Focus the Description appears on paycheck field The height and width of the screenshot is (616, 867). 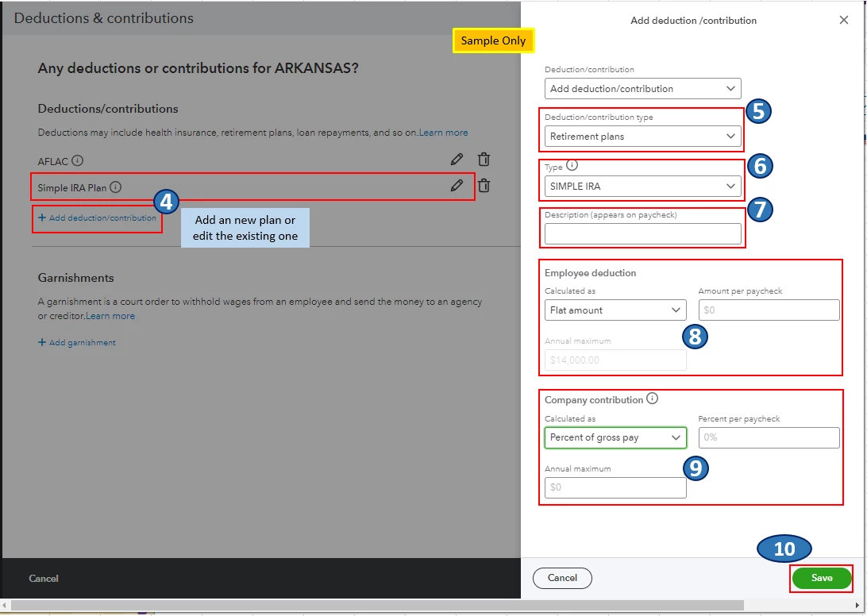643,234
